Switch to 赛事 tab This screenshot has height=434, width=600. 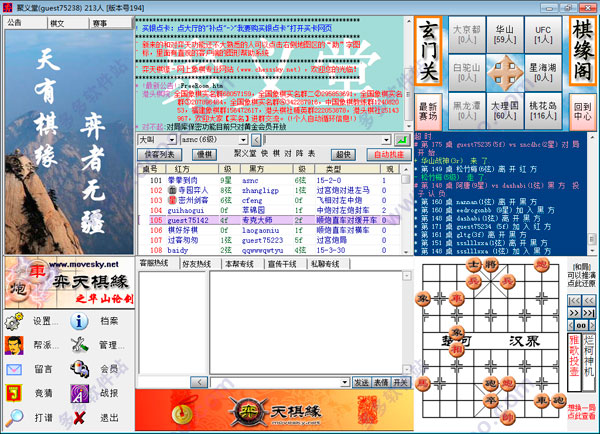pyautogui.click(x=110, y=23)
